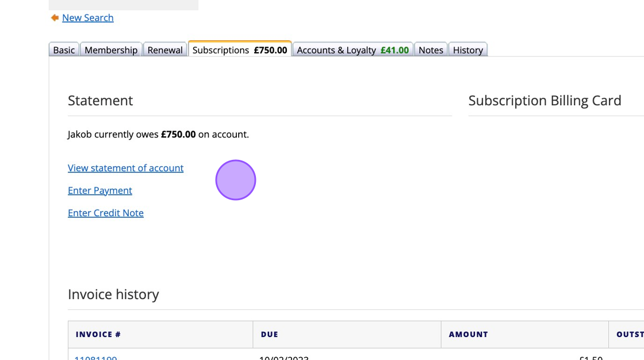Viewport: 644px width, 360px height.
Task: Open the Membership tab
Action: 111,50
